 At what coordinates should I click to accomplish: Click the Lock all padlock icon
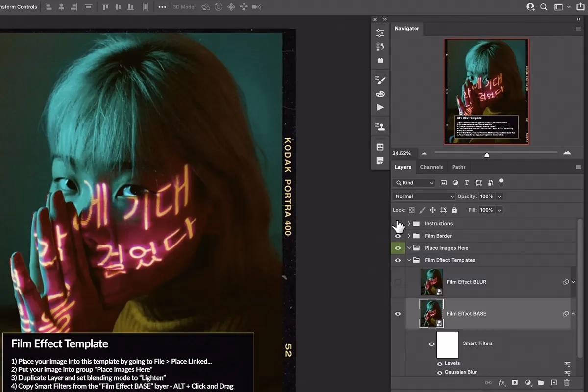(x=454, y=210)
